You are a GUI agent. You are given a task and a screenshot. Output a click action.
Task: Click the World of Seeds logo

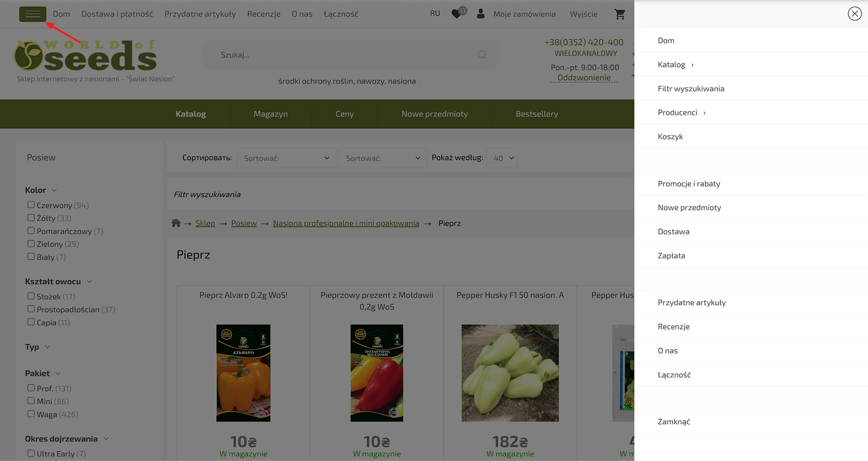(85, 56)
